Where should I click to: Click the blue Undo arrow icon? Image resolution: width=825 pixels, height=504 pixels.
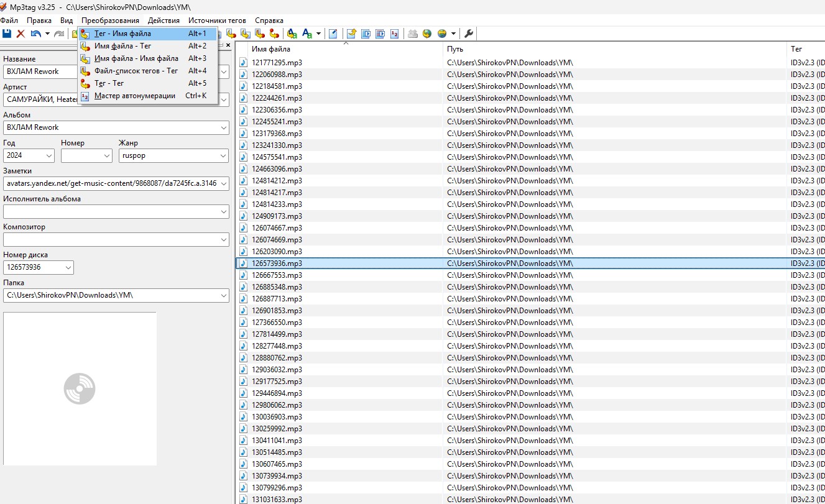(35, 34)
